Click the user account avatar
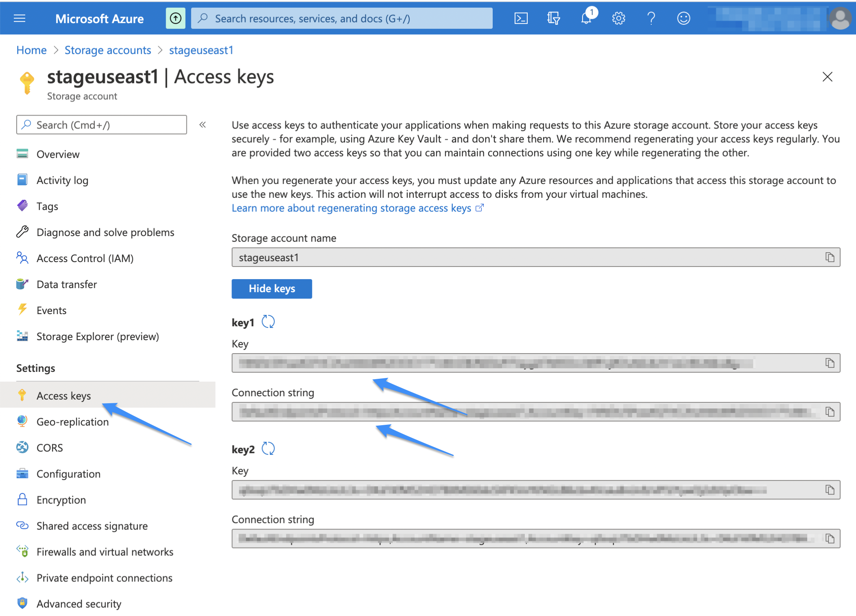 [x=840, y=18]
